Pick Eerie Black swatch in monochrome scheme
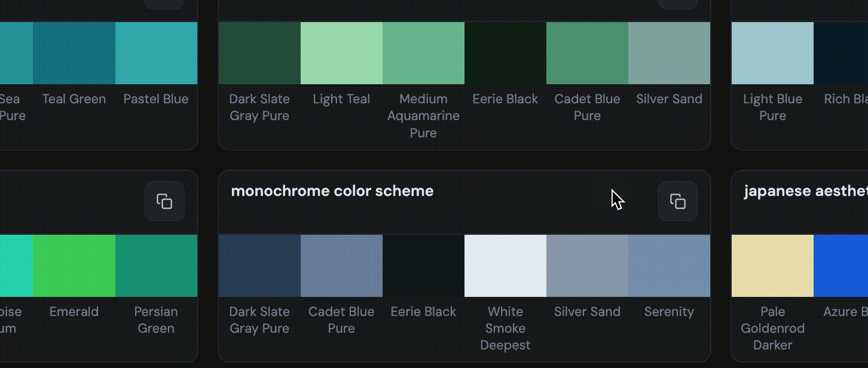The width and height of the screenshot is (868, 368). tap(423, 266)
